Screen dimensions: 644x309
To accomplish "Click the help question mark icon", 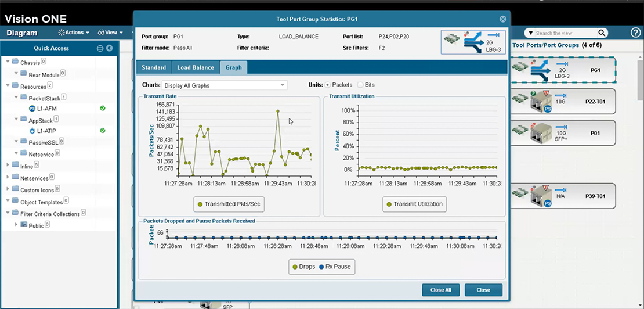I will pyautogui.click(x=635, y=33).
